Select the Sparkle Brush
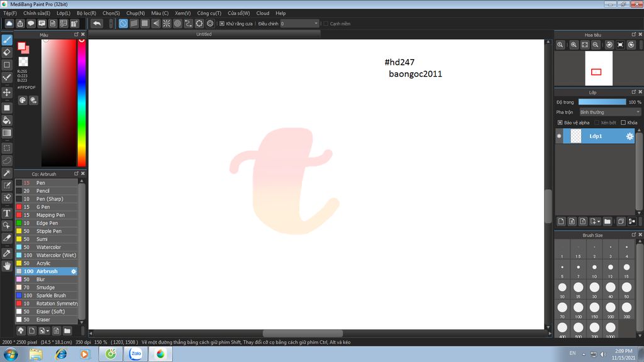The width and height of the screenshot is (644, 362). (x=47, y=295)
